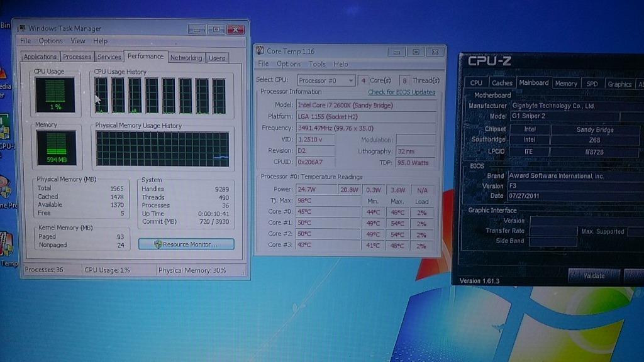Open the Memory tab in CPU-Z
This screenshot has height=362, width=644.
coord(565,83)
